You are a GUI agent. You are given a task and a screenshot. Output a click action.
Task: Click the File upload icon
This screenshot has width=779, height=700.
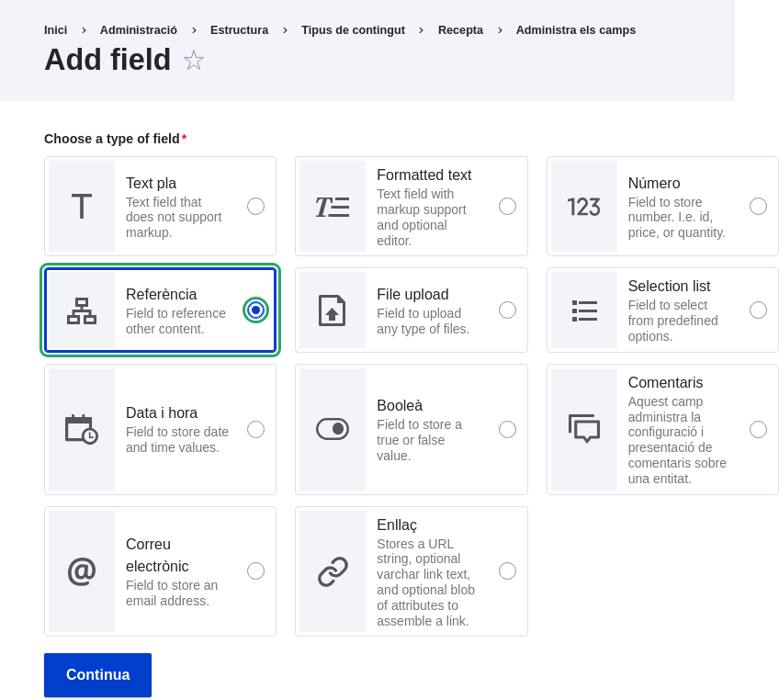(333, 310)
